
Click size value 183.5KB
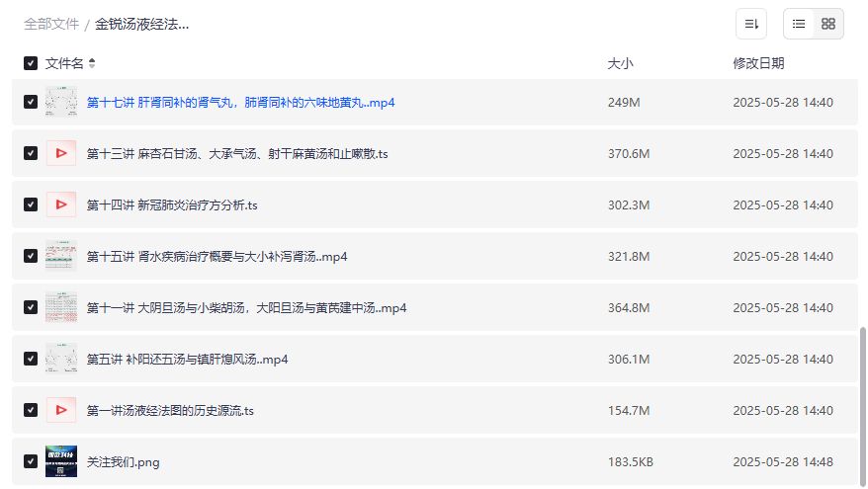point(631,462)
